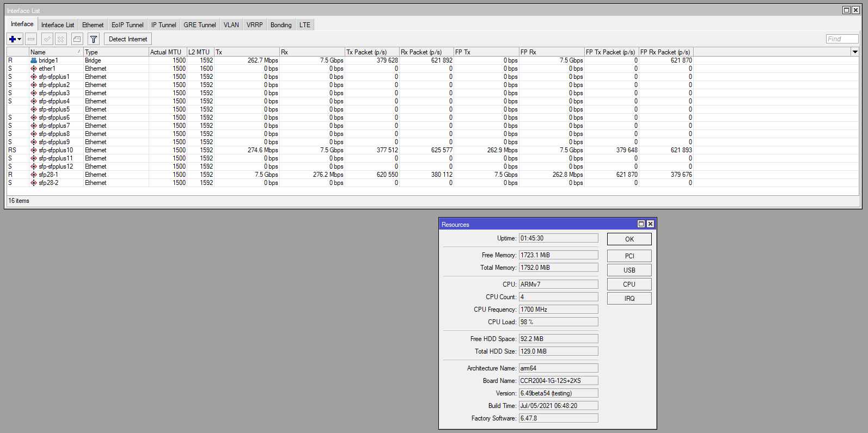Maximize the Interface List window

pyautogui.click(x=846, y=10)
